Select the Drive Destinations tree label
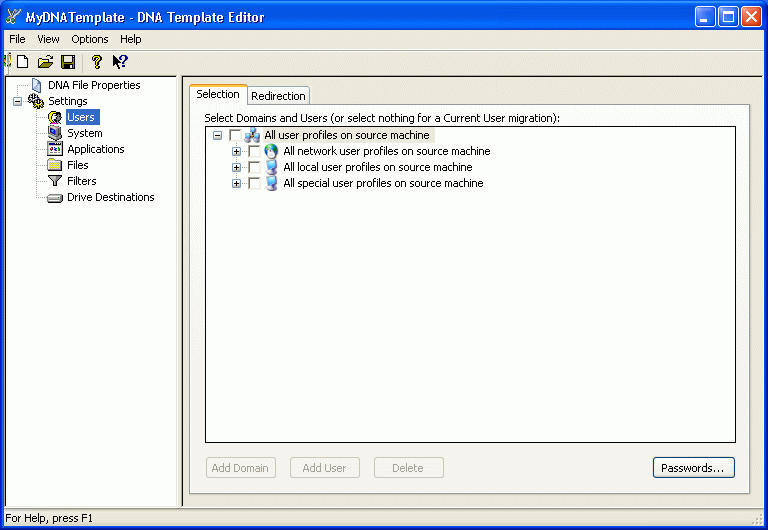The width and height of the screenshot is (768, 530). (111, 197)
